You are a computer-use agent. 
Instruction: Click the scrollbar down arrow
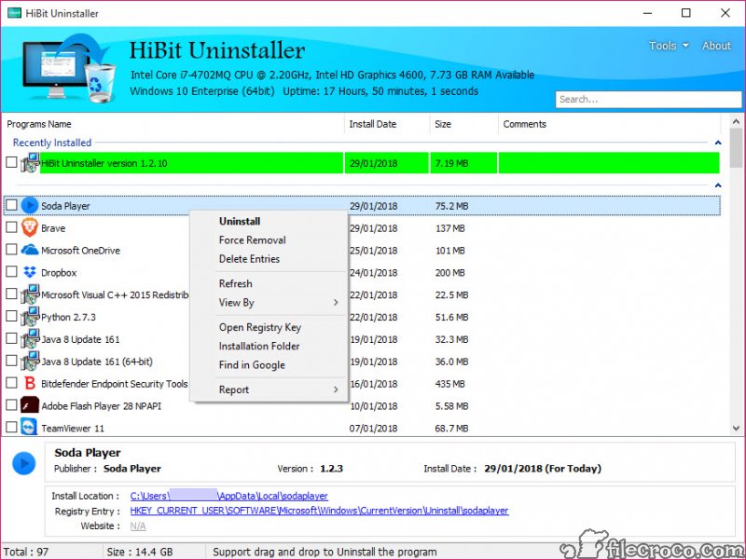pos(736,429)
